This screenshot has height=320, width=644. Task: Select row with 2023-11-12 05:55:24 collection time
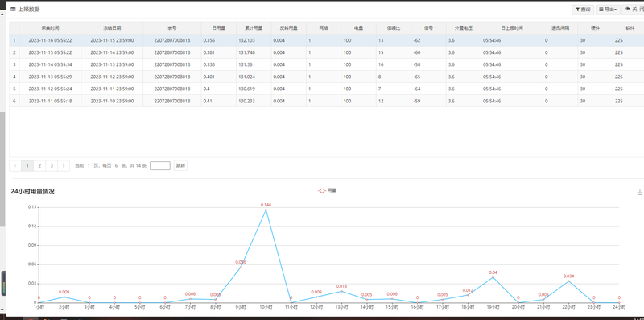pos(327,89)
